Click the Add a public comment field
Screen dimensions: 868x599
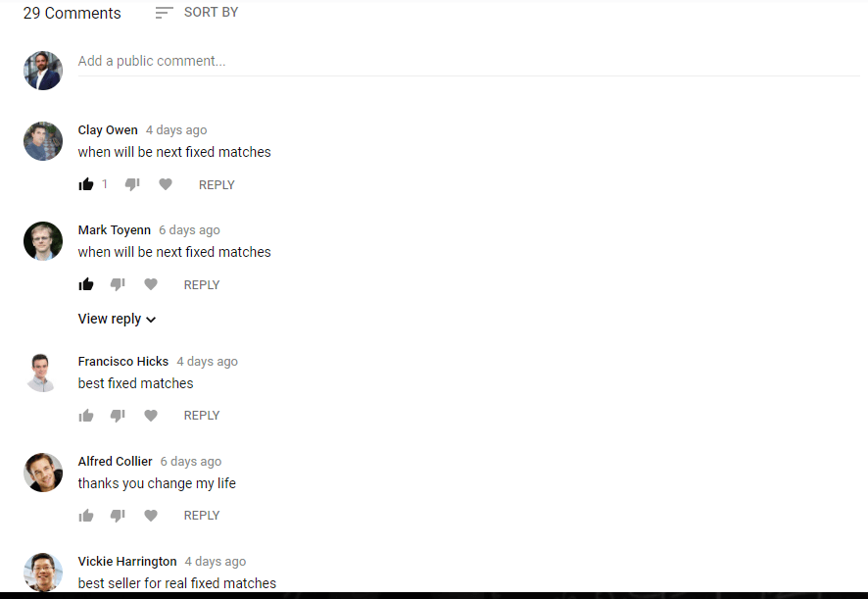pos(469,61)
